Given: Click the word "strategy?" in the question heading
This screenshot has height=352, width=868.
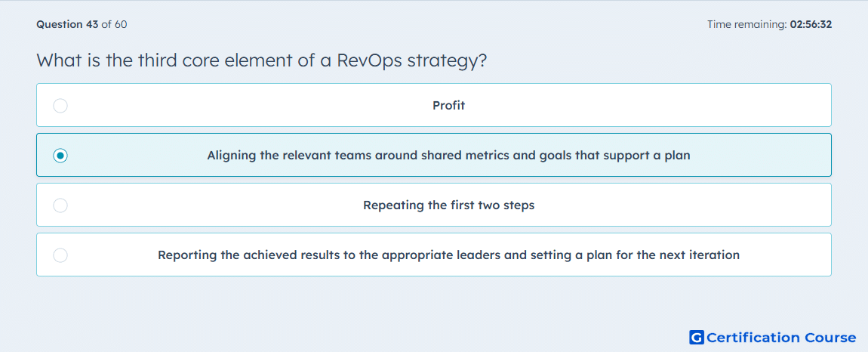Looking at the screenshot, I should pos(447,60).
